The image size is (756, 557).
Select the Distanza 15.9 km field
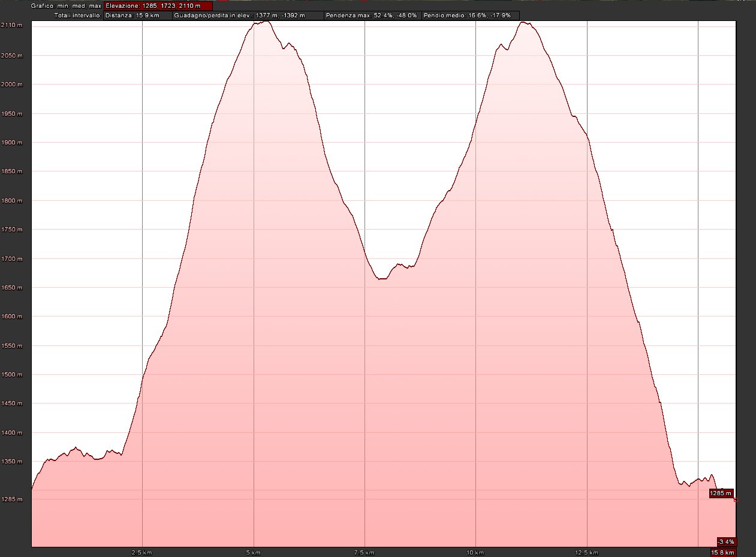click(137, 16)
